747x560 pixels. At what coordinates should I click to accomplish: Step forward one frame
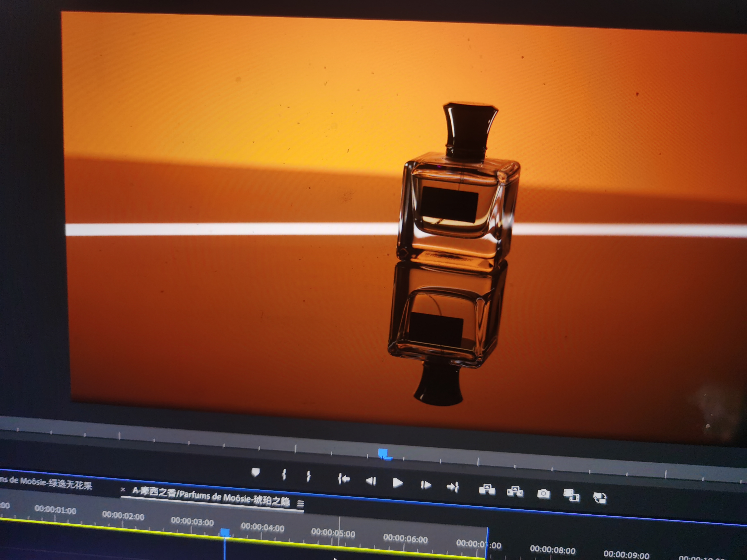[426, 485]
